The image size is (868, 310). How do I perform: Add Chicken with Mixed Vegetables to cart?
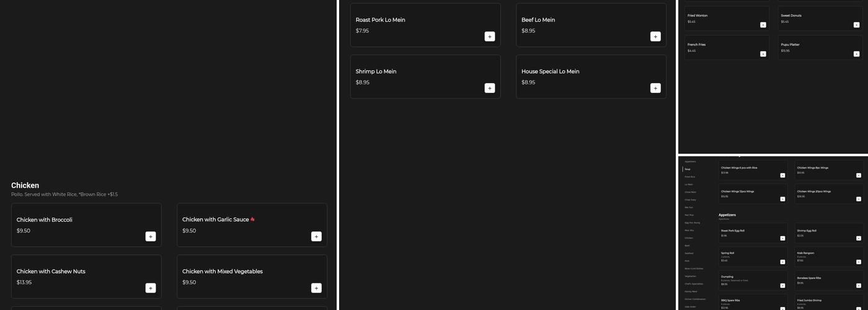point(316,288)
